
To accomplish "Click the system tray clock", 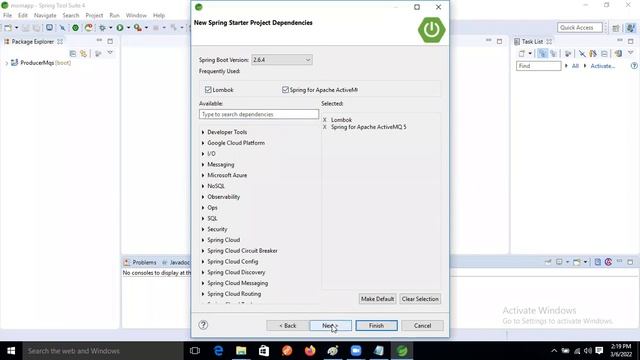I will pyautogui.click(x=621, y=351).
